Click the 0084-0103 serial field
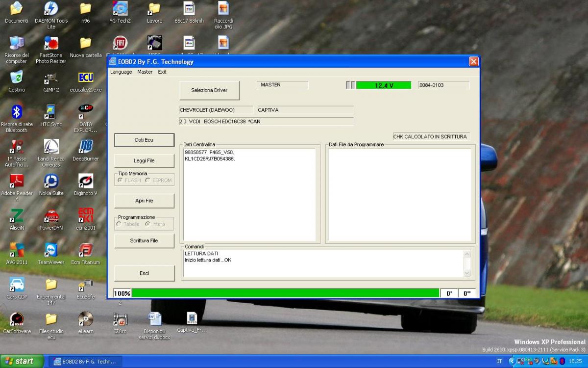This screenshot has height=368, width=588. tap(443, 85)
